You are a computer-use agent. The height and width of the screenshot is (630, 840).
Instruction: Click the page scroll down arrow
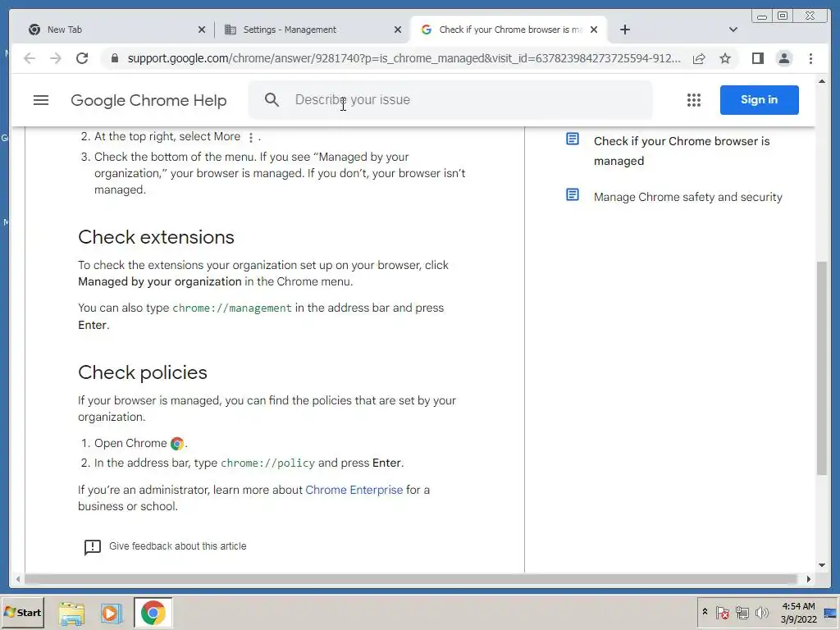(x=822, y=564)
